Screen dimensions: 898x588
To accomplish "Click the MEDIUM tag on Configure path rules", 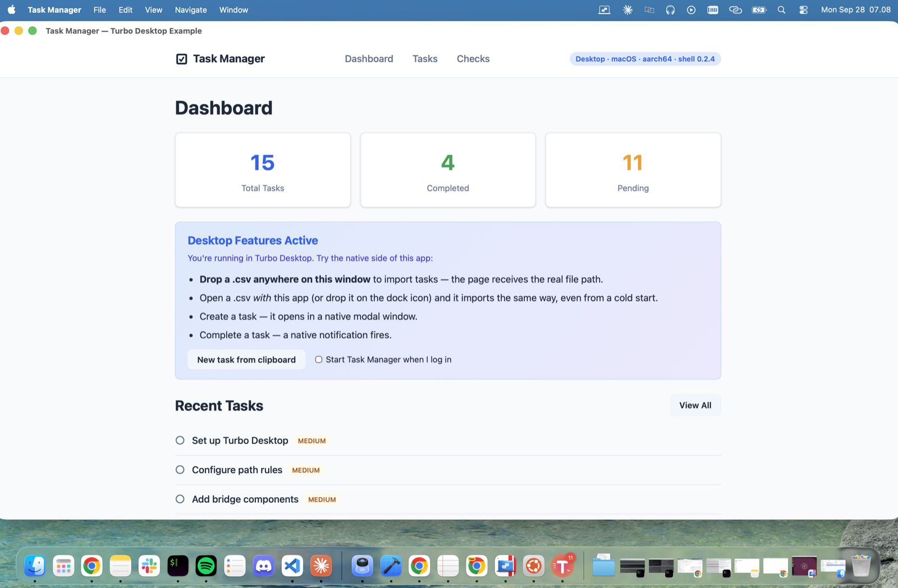I will tap(306, 470).
